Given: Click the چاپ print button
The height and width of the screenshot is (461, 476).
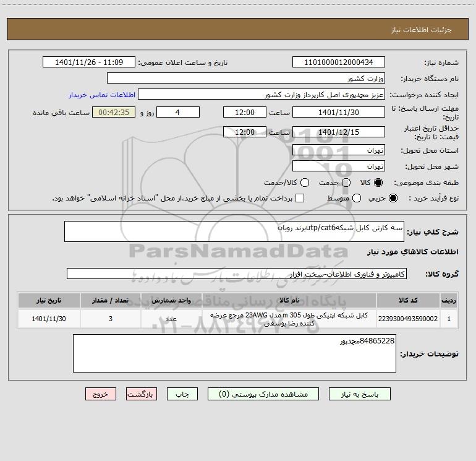Looking at the screenshot, I should coord(182,394).
